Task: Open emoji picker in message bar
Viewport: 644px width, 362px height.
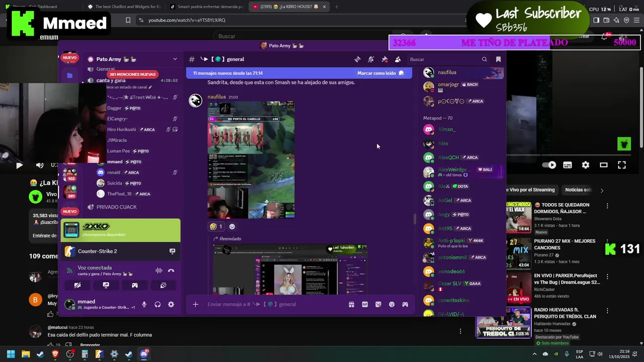Action: coord(392,304)
